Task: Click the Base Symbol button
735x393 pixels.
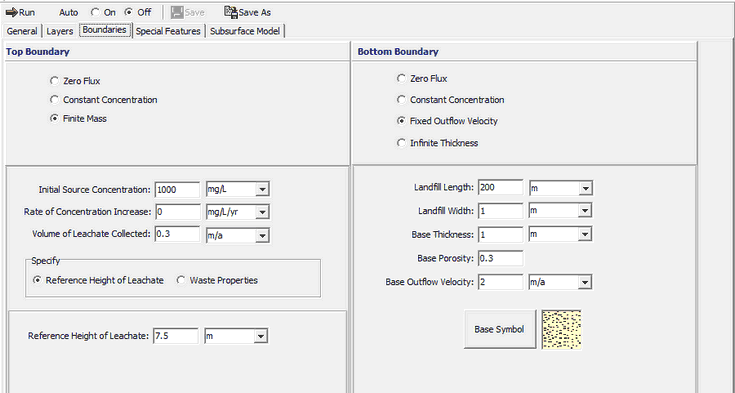Action: click(x=500, y=329)
